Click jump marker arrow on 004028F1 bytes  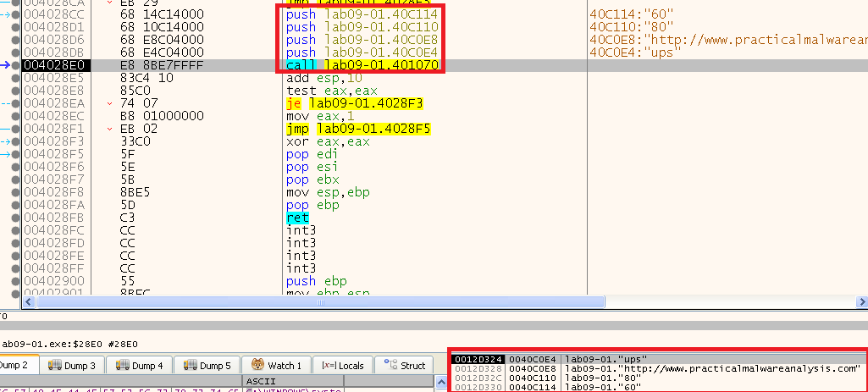111,129
